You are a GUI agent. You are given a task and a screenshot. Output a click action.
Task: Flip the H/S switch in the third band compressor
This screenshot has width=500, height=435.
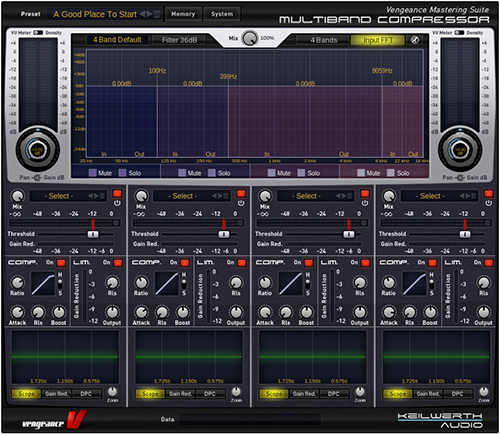pyautogui.click(x=308, y=284)
